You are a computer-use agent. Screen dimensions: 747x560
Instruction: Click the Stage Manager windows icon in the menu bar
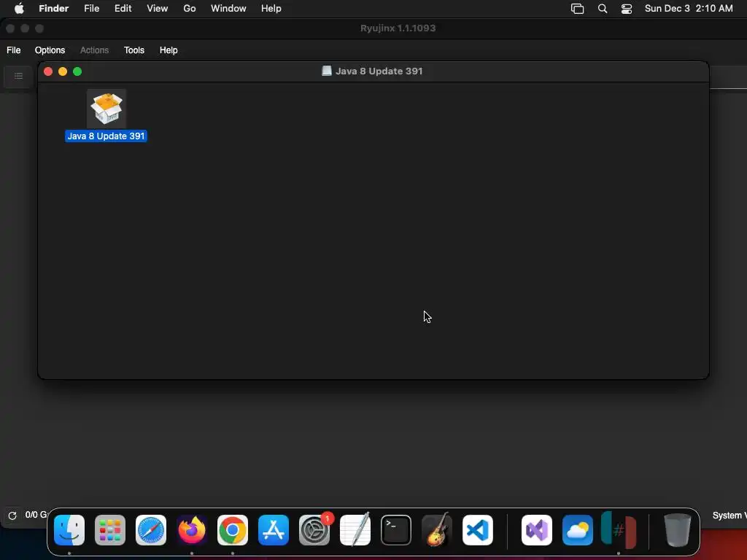(x=578, y=9)
